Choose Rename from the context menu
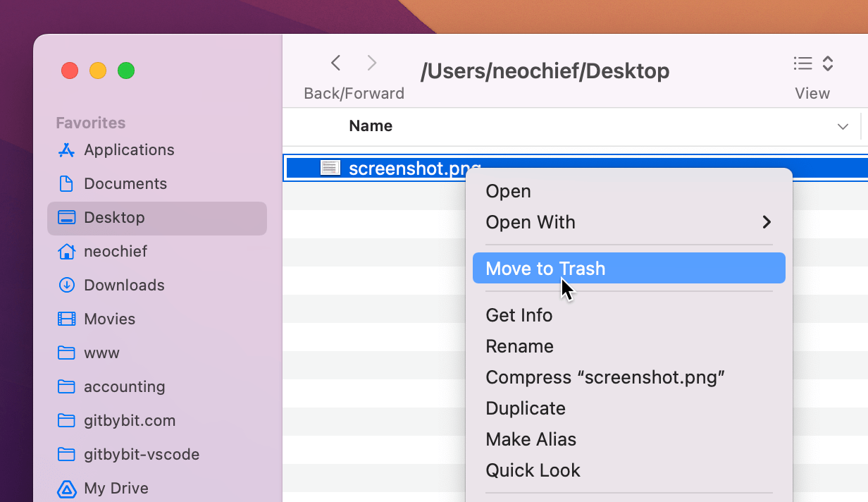 [519, 346]
